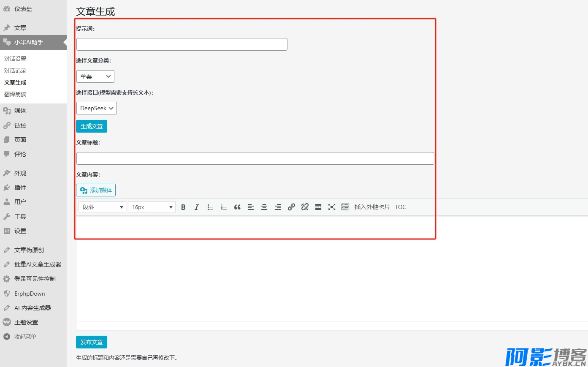Insert the Read More tag
The width and height of the screenshot is (588, 367).
pos(318,207)
